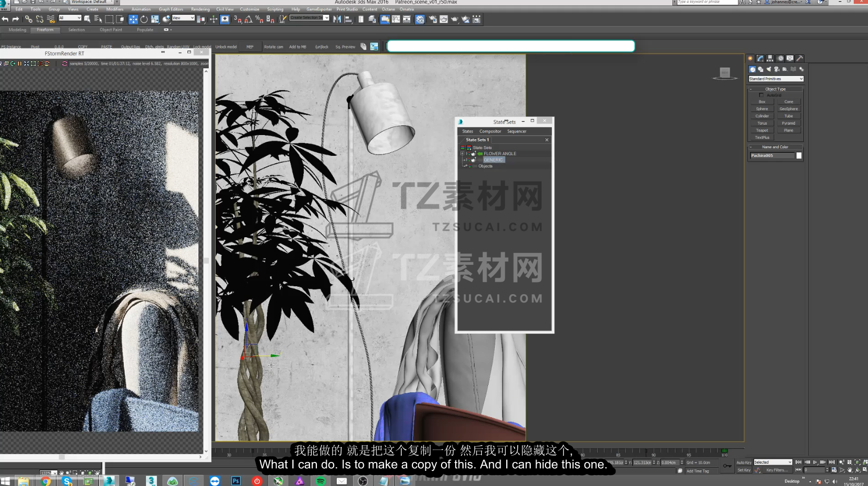Select the GENERIC state row
The height and width of the screenshot is (486, 868).
[493, 160]
